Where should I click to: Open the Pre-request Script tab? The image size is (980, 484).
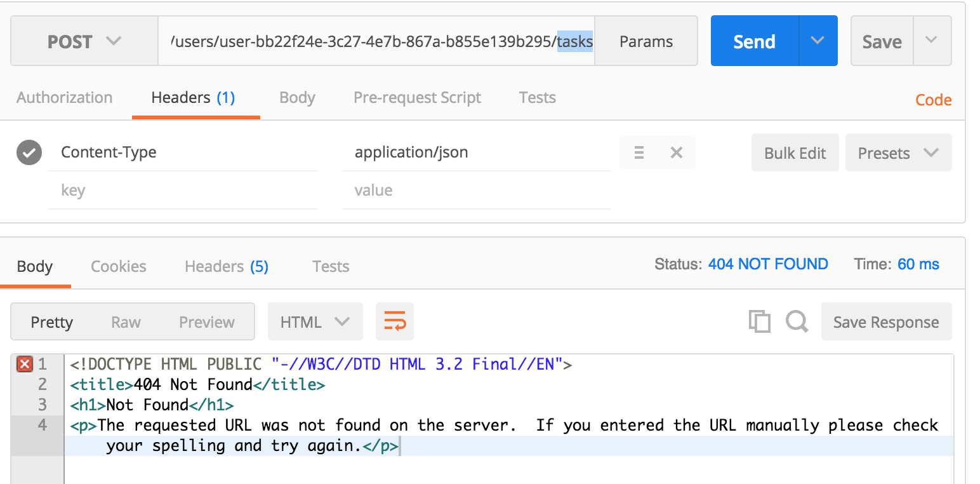click(x=417, y=98)
